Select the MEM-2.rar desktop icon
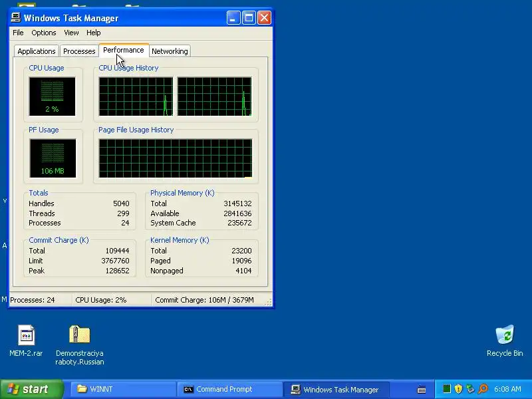 (26, 341)
